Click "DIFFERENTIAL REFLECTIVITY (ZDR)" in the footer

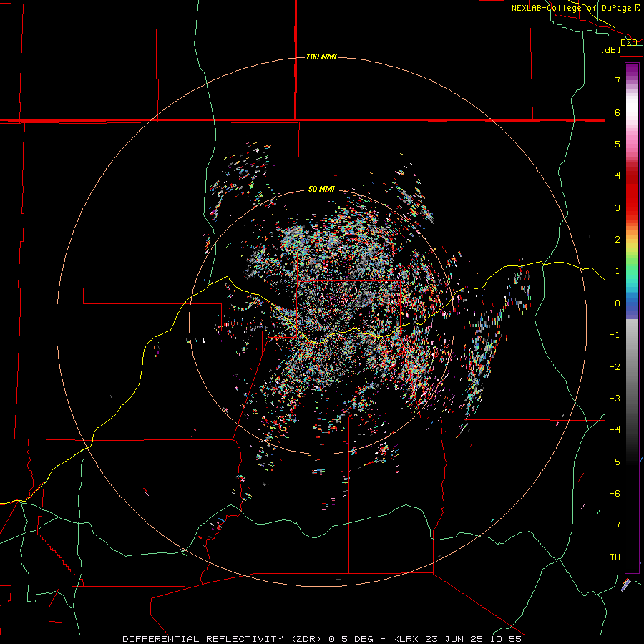click(x=223, y=639)
